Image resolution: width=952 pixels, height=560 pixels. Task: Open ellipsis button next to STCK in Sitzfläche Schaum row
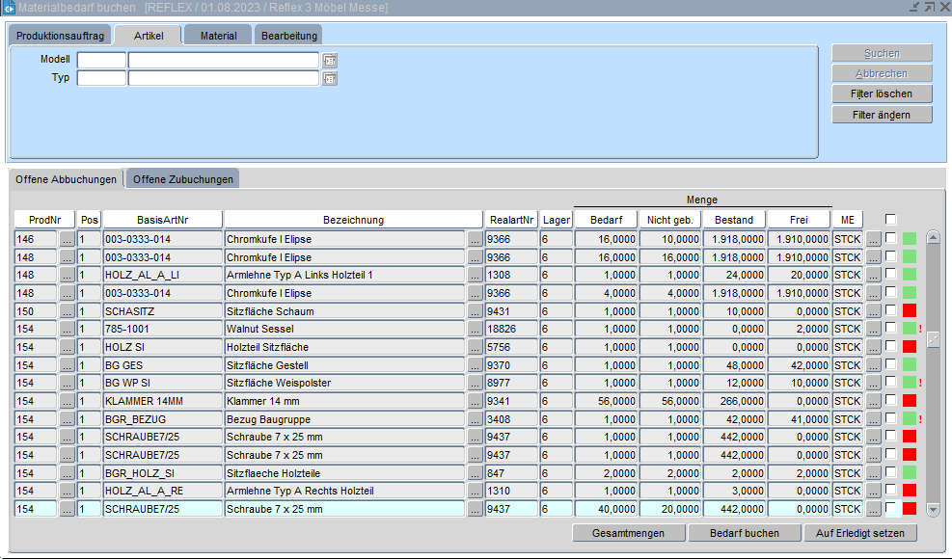click(x=873, y=311)
